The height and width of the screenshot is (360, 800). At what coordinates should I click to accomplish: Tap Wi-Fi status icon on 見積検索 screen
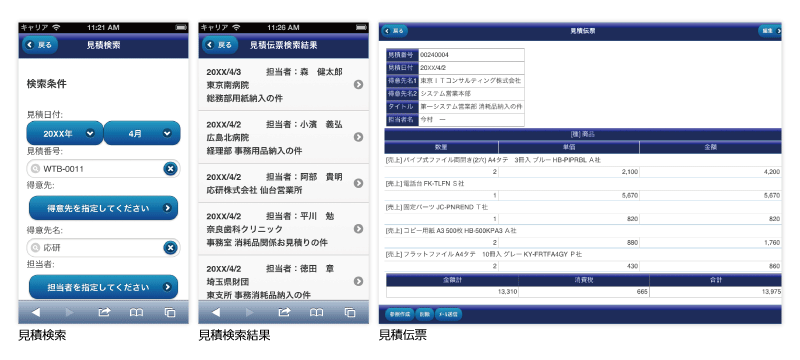56,27
